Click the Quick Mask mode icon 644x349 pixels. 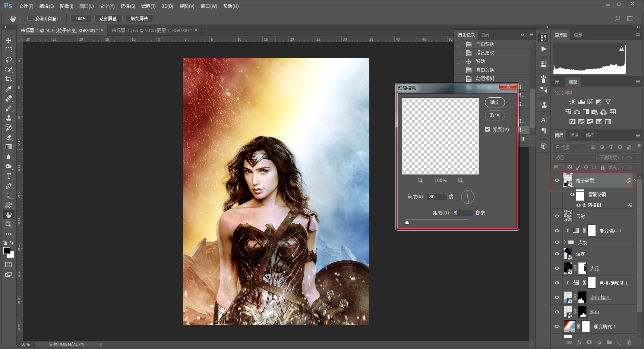pyautogui.click(x=9, y=264)
